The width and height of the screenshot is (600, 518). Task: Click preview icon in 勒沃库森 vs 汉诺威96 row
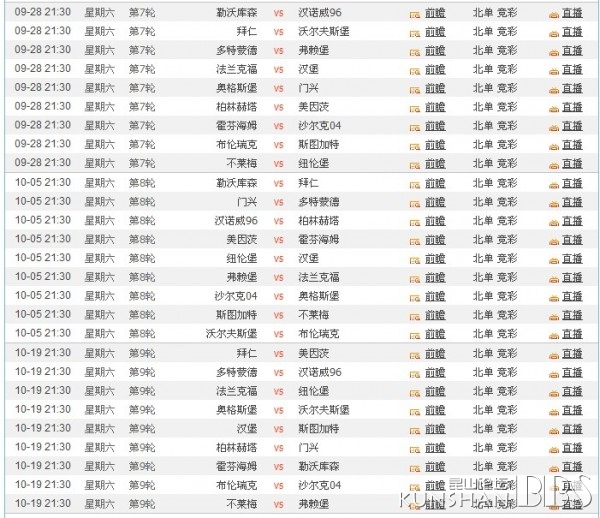(414, 15)
